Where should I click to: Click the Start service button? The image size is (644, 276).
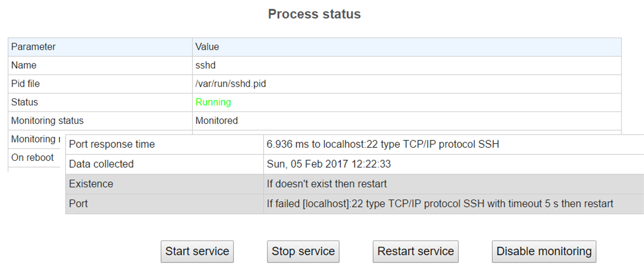pyautogui.click(x=197, y=252)
